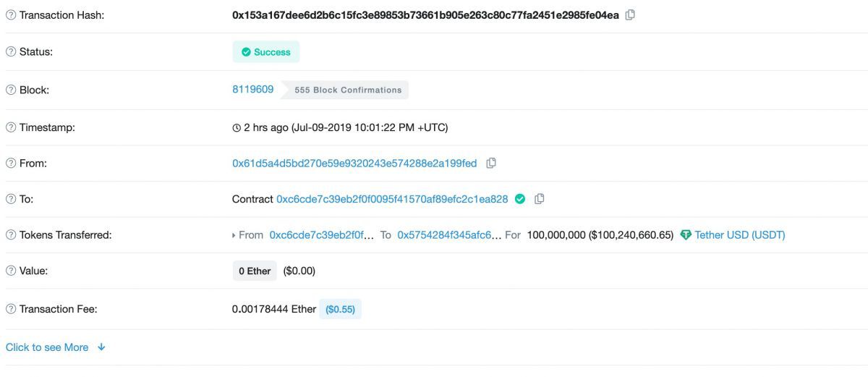Click the Tether USD token logo
868x377 pixels.
tap(686, 235)
